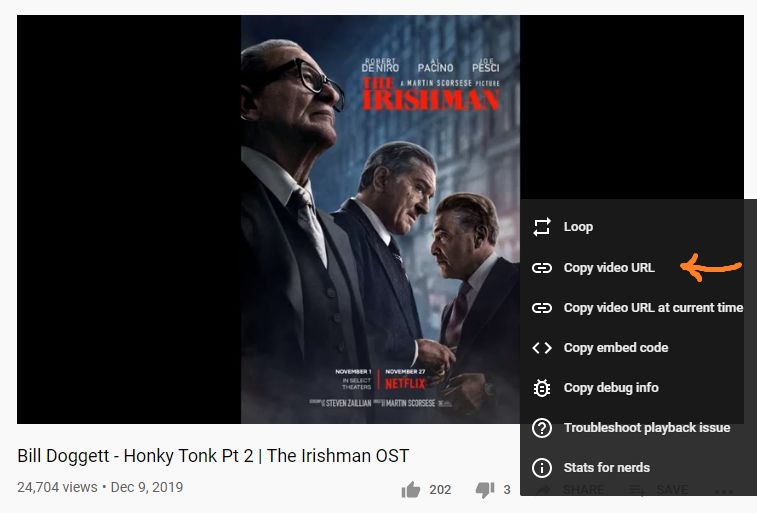Viewport: 757px width, 513px height.
Task: Click the link icon beside Copy video URL
Action: pos(542,268)
